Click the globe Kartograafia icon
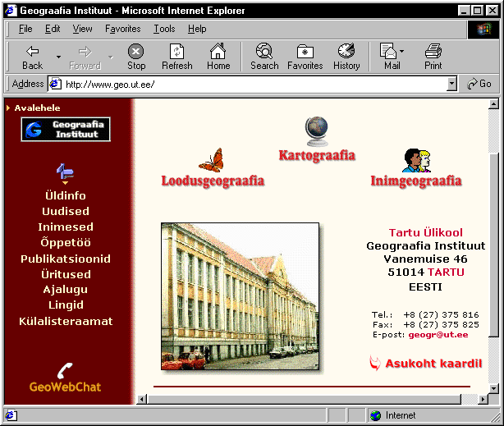 tap(317, 130)
